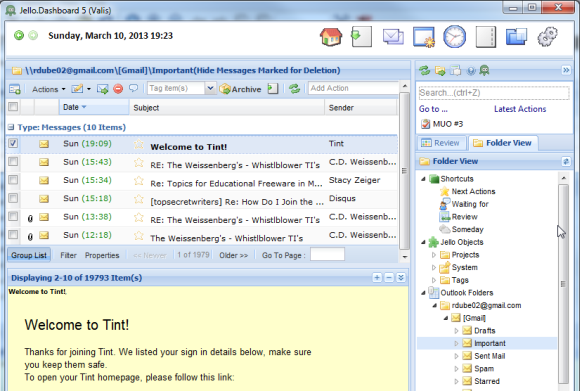
Task: Check the Sun 15:43 message checkbox
Action: tap(13, 161)
